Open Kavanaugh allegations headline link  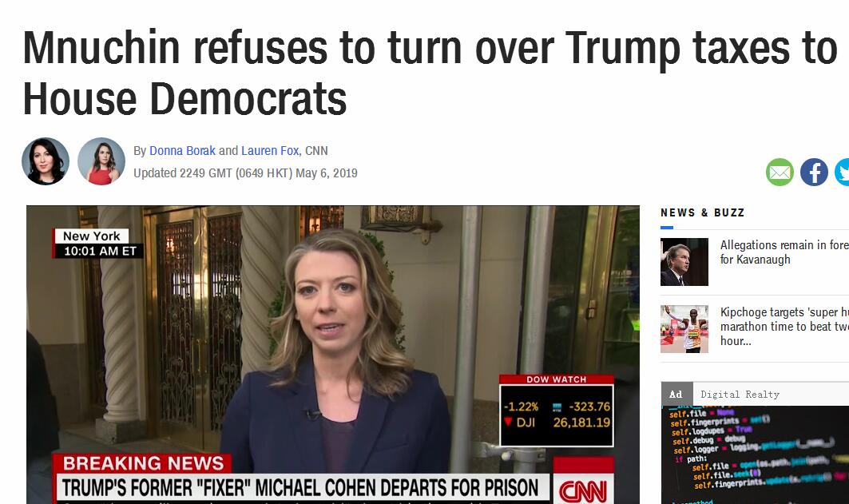pyautogui.click(x=784, y=252)
